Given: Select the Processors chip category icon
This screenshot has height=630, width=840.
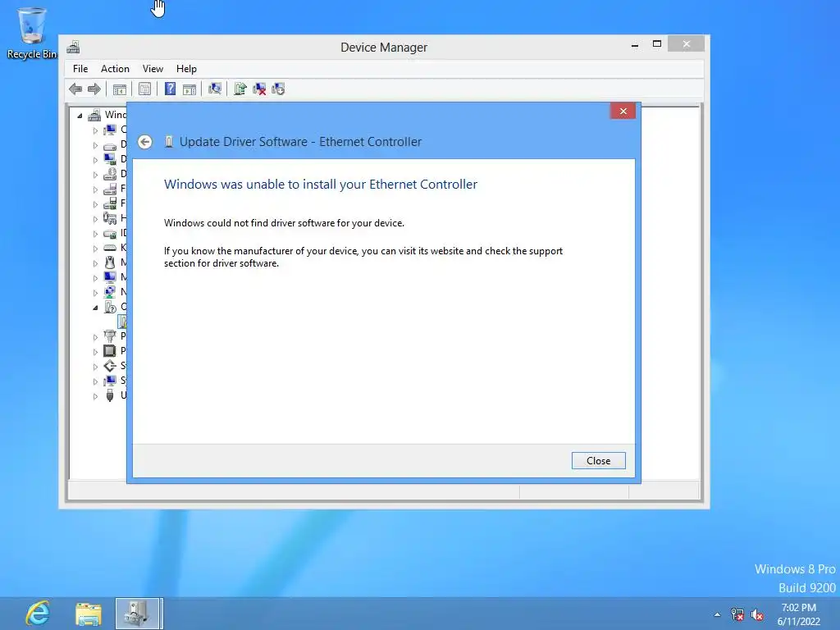Looking at the screenshot, I should 110,351.
